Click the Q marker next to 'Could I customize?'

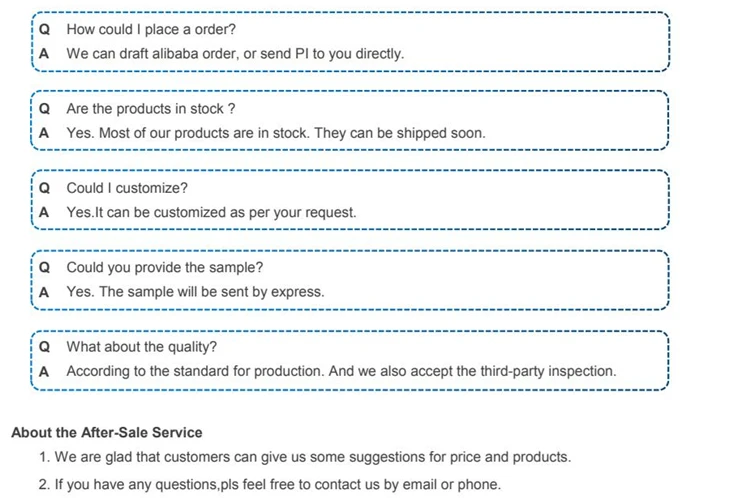(44, 188)
